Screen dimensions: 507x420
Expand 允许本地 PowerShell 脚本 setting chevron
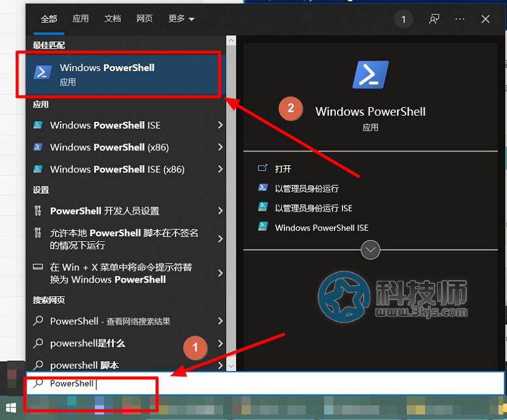[x=220, y=239]
